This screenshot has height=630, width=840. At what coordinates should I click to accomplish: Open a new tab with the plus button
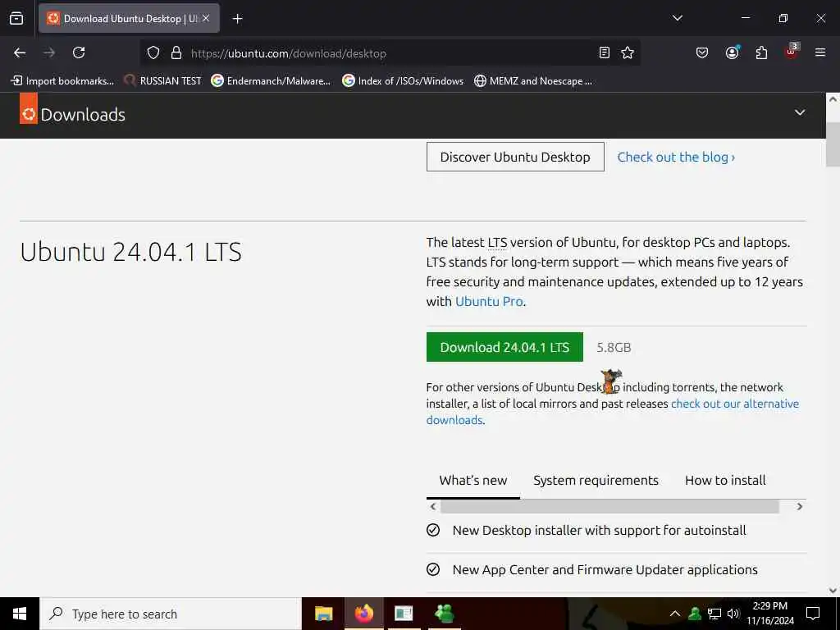click(x=237, y=19)
